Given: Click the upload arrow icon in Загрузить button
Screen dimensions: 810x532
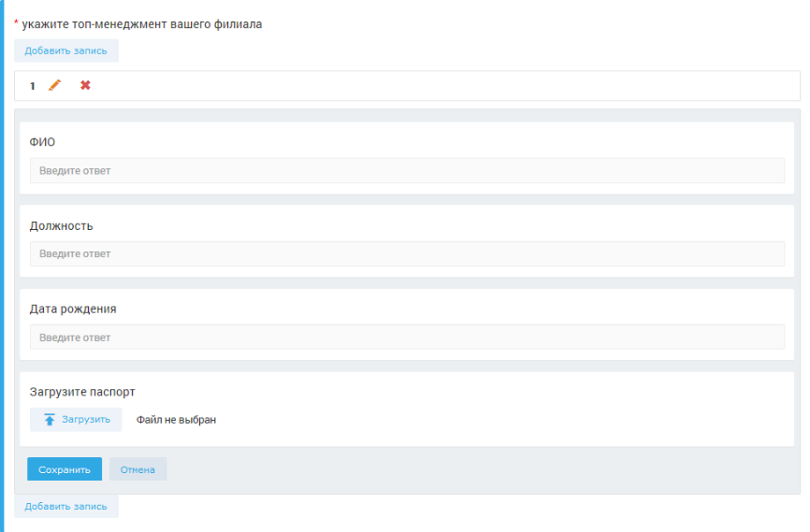Looking at the screenshot, I should coord(50,420).
